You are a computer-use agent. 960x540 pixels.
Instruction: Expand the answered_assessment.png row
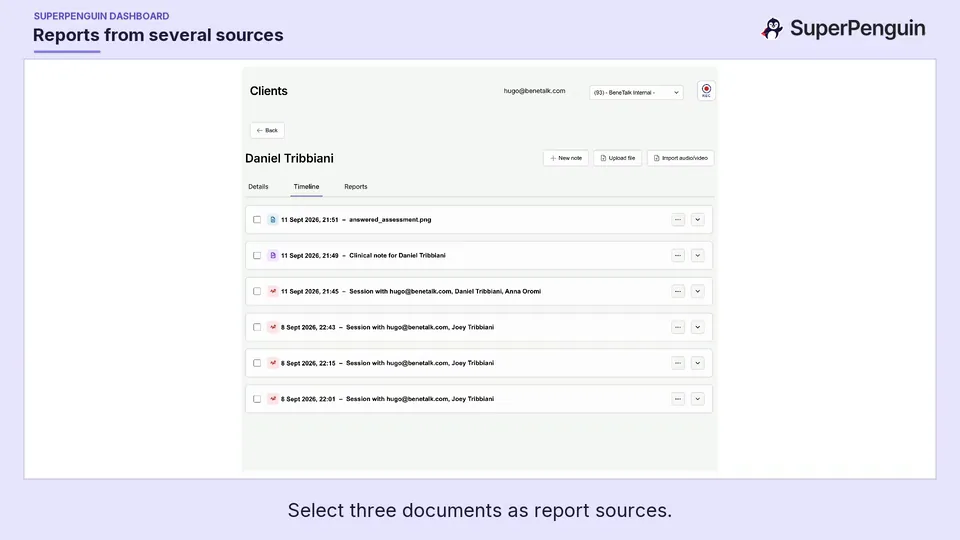tap(697, 220)
